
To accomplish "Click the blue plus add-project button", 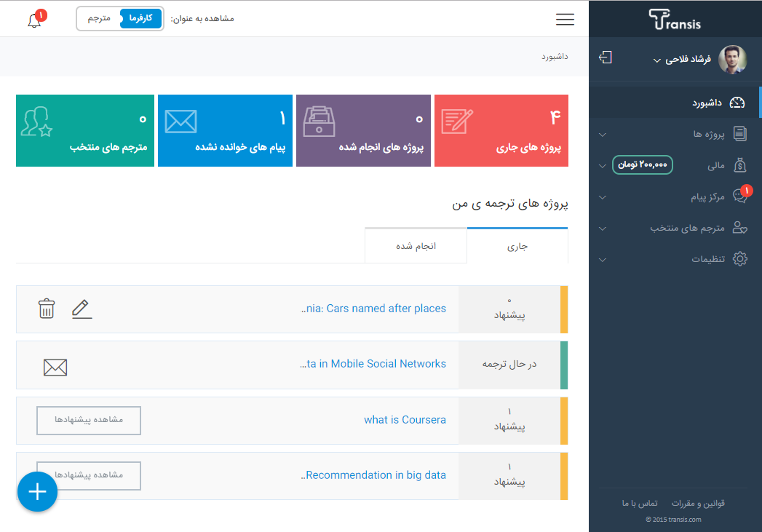I will point(37,492).
